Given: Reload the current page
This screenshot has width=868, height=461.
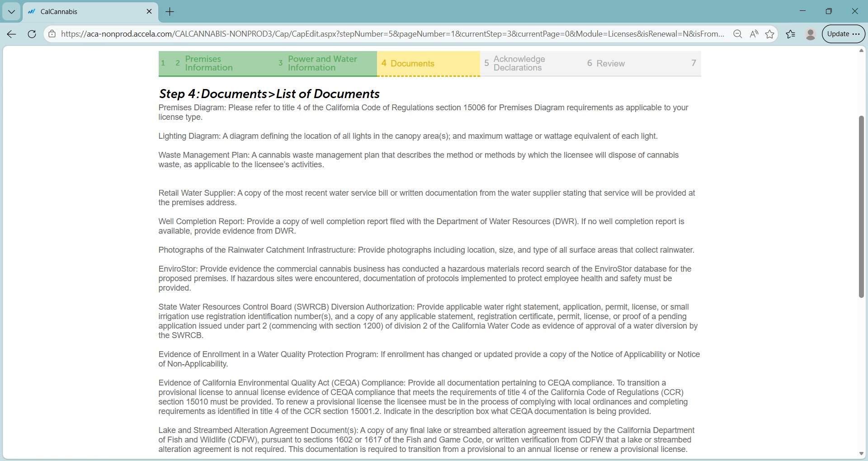Looking at the screenshot, I should [x=32, y=34].
